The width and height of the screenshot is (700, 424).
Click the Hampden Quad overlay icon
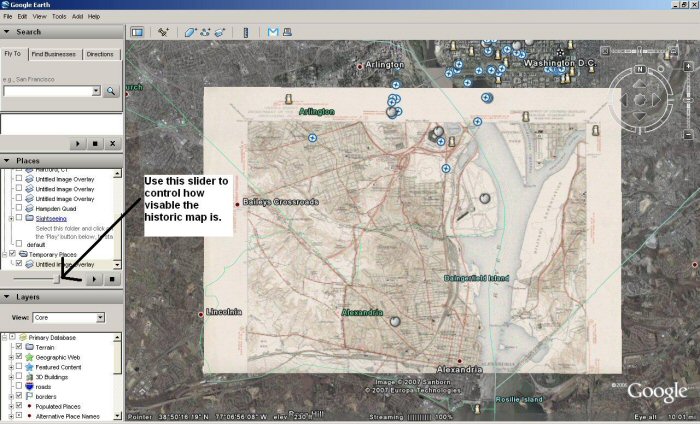pos(29,208)
